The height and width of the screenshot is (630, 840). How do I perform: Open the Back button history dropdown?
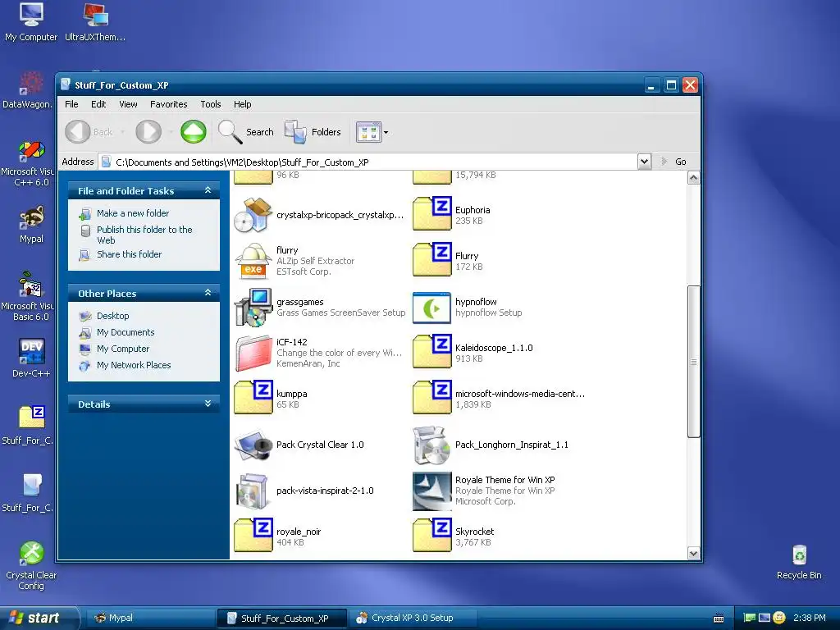[x=122, y=132]
